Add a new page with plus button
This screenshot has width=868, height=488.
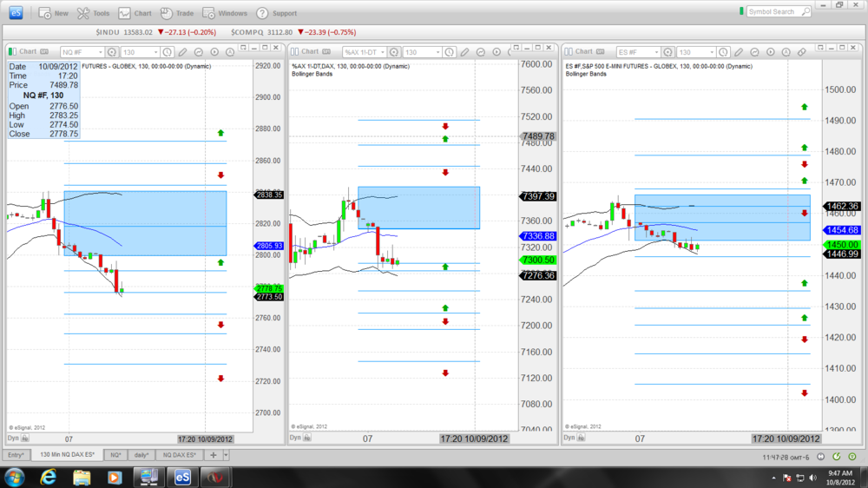(x=214, y=455)
